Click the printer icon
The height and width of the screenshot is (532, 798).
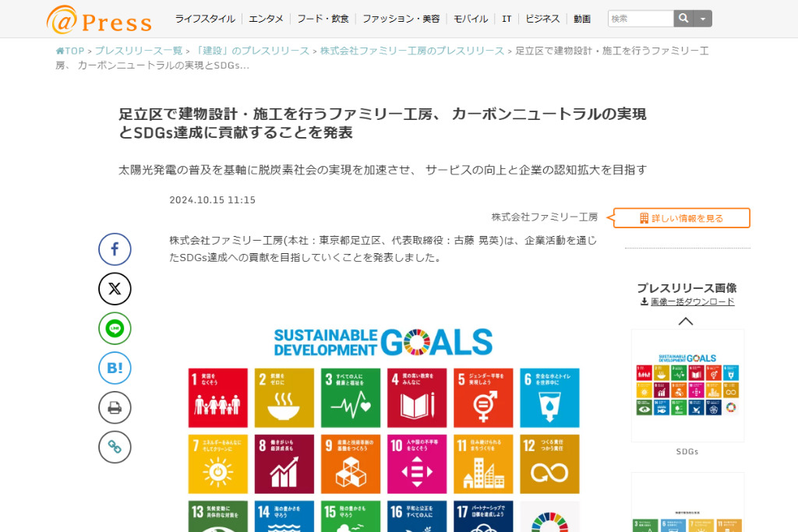click(x=115, y=407)
